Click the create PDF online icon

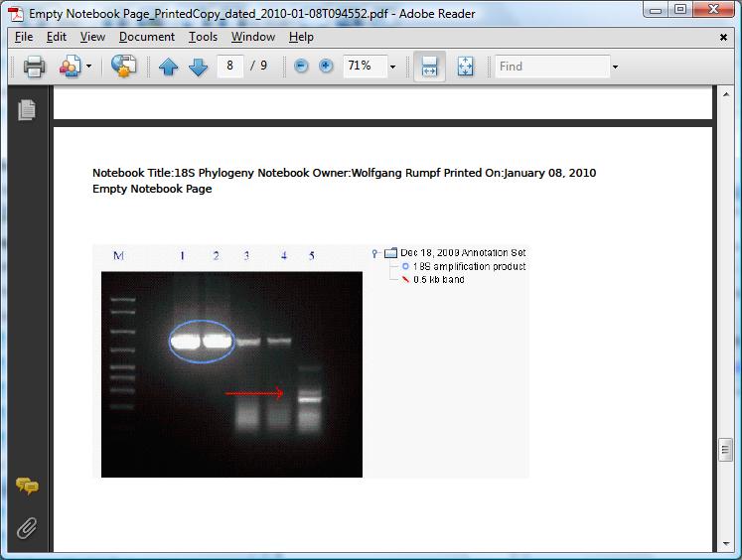[x=123, y=67]
